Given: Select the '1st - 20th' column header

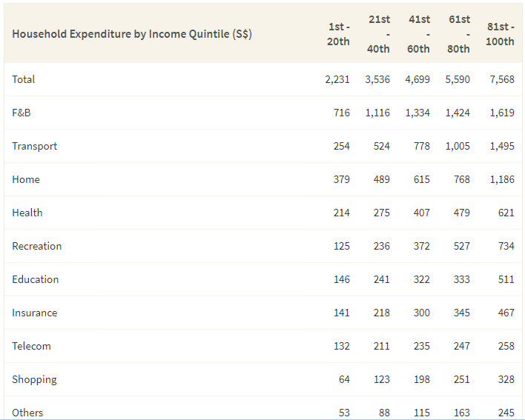Looking at the screenshot, I should [338, 34].
